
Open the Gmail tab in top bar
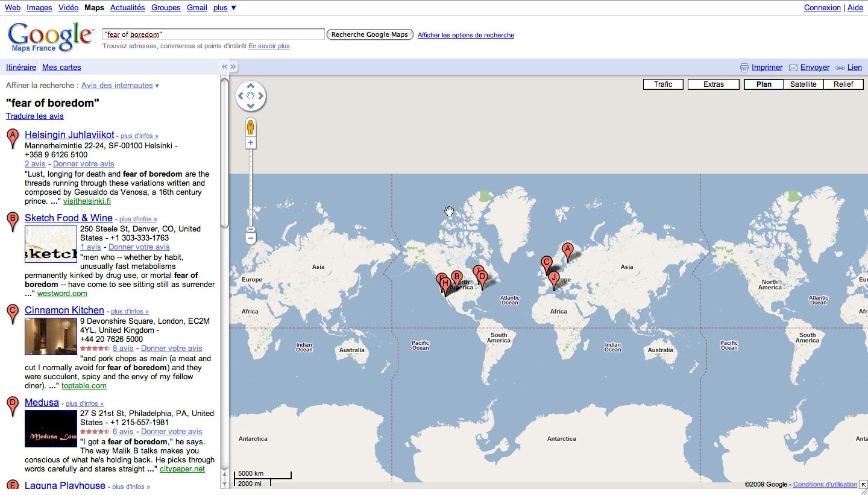pyautogui.click(x=197, y=8)
